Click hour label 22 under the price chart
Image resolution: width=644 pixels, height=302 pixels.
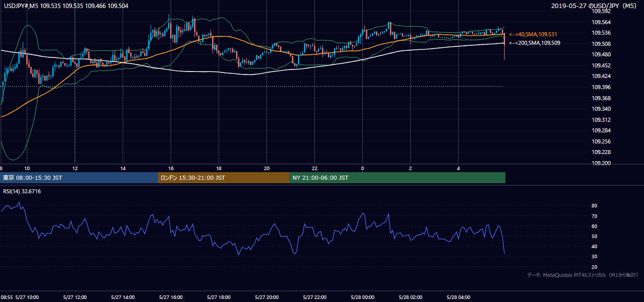pyautogui.click(x=314, y=168)
